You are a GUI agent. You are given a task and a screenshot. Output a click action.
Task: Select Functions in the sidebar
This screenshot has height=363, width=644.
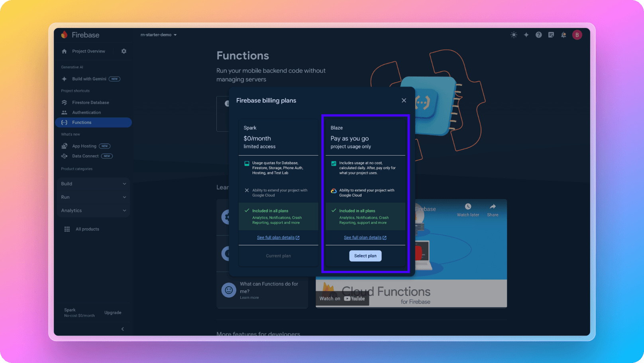click(x=94, y=122)
